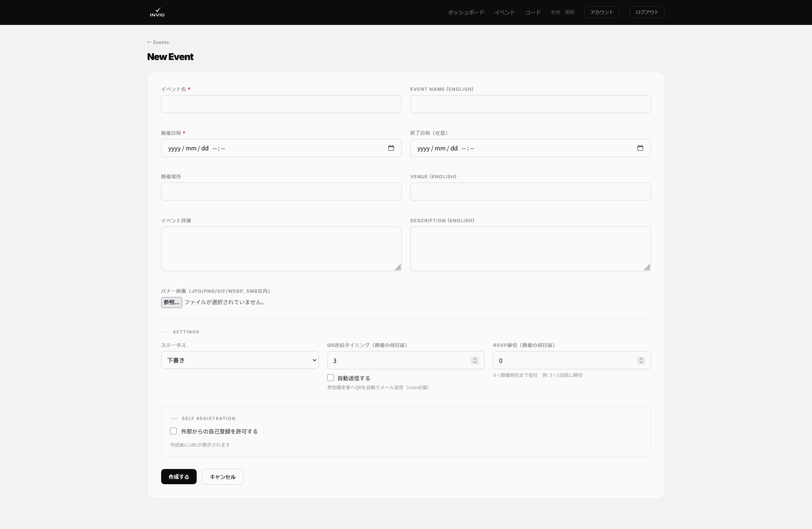812x529 pixels.
Task: Open ダッシュボード in top navigation
Action: (466, 12)
